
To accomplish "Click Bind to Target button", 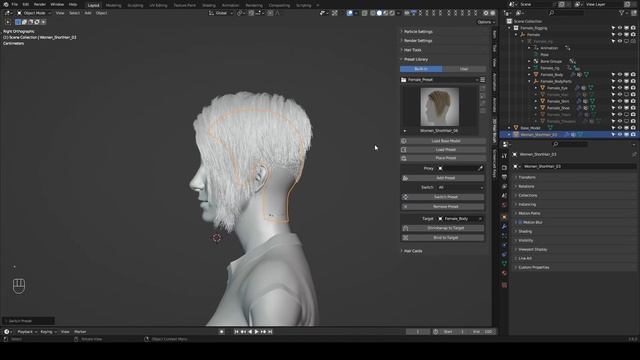I will pos(443,238).
